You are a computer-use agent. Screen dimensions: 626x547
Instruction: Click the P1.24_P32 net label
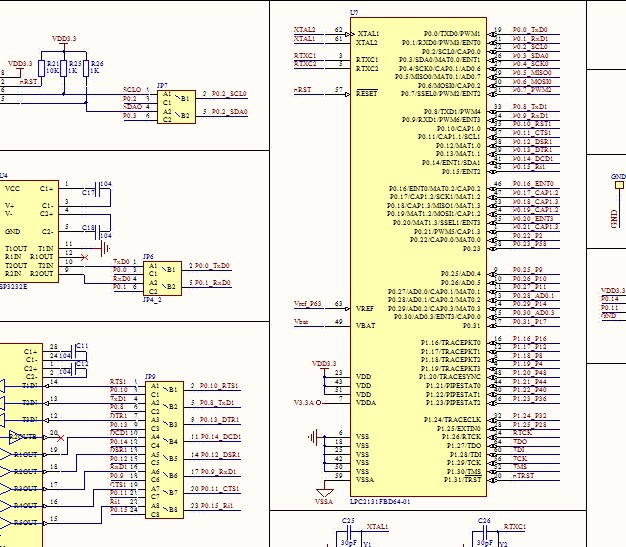(529, 415)
